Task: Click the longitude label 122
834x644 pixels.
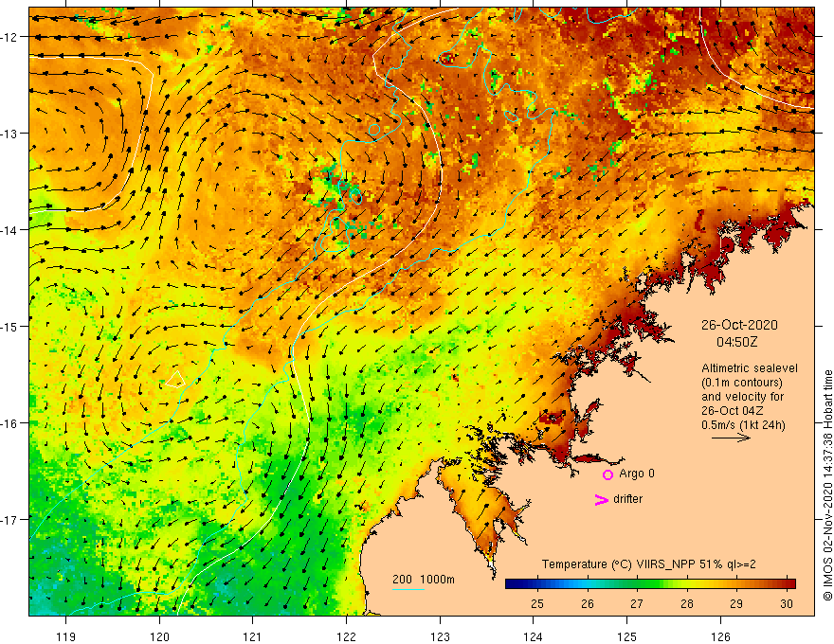Action: click(x=346, y=636)
